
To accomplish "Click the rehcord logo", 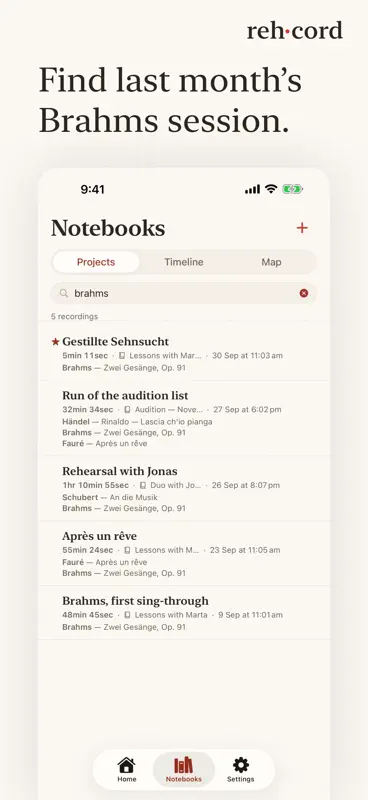I will click(295, 31).
